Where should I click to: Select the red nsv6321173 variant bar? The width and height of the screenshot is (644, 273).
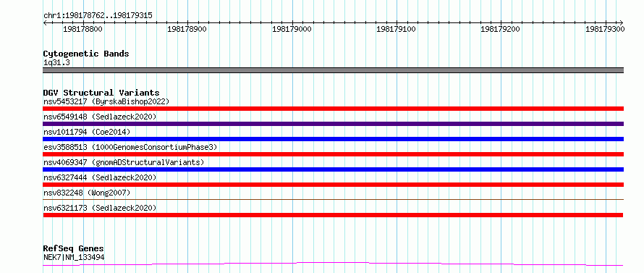[333, 215]
